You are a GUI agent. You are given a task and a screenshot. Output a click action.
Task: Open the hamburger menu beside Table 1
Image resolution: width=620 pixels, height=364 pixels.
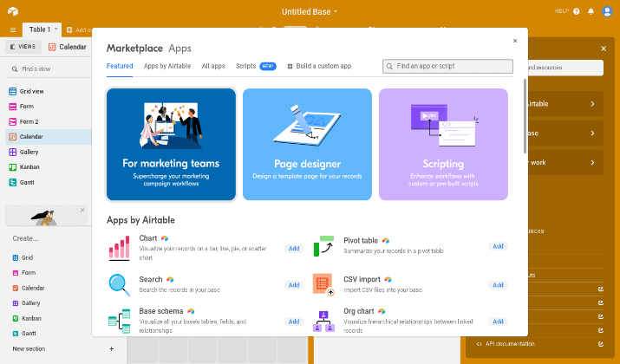tap(13, 29)
